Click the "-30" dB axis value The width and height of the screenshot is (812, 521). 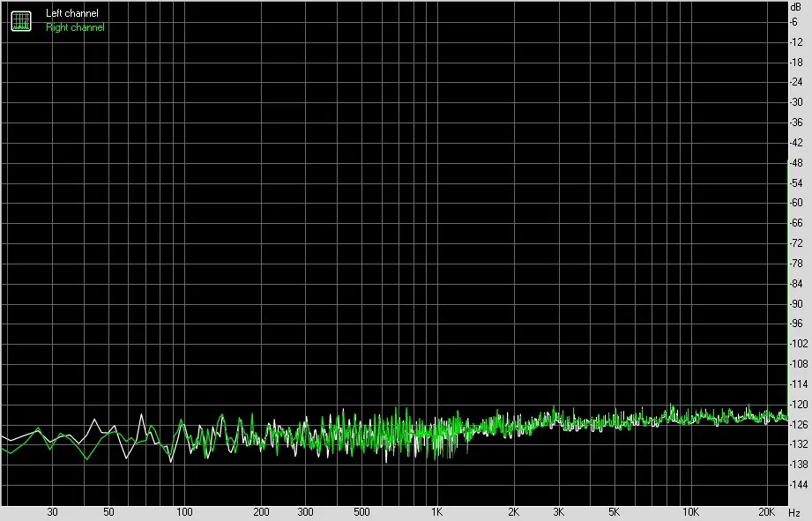tap(796, 102)
